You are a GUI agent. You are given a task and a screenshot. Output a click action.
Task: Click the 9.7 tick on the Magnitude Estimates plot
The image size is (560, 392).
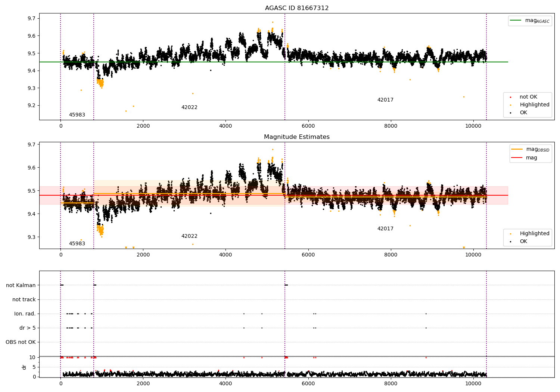31,145
